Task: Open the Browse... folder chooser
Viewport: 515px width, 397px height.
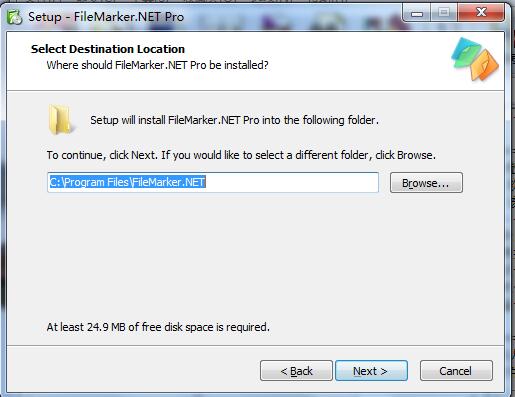Action: coord(426,183)
